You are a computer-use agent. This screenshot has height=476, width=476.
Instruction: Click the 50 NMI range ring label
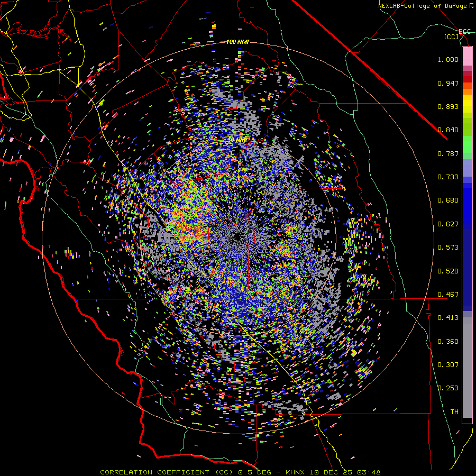pos(237,140)
